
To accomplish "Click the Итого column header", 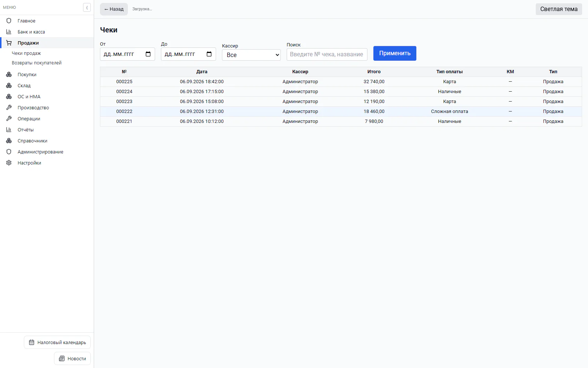I will 374,72.
